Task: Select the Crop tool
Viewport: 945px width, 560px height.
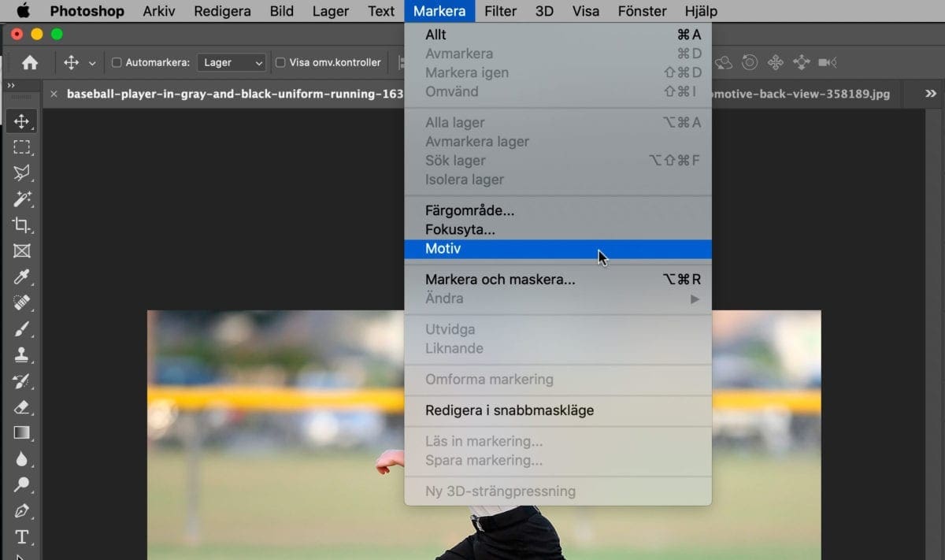Action: pos(21,225)
